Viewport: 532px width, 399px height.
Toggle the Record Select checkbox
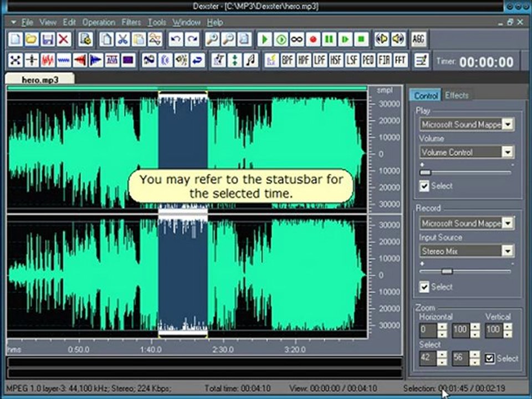[x=424, y=287]
